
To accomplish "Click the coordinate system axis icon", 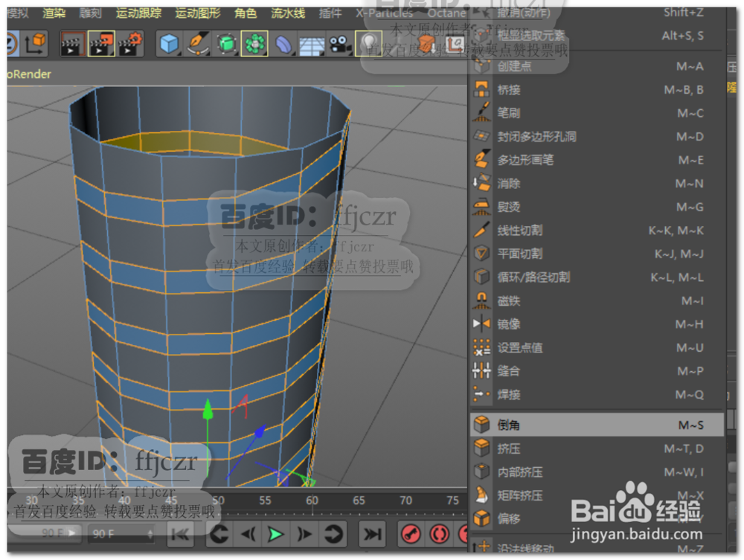I will 36,43.
